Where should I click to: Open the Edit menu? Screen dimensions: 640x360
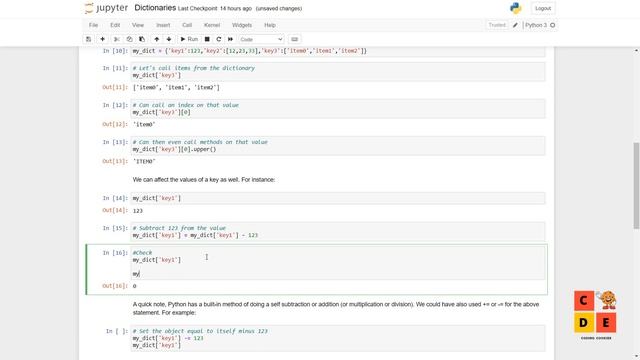click(x=115, y=25)
